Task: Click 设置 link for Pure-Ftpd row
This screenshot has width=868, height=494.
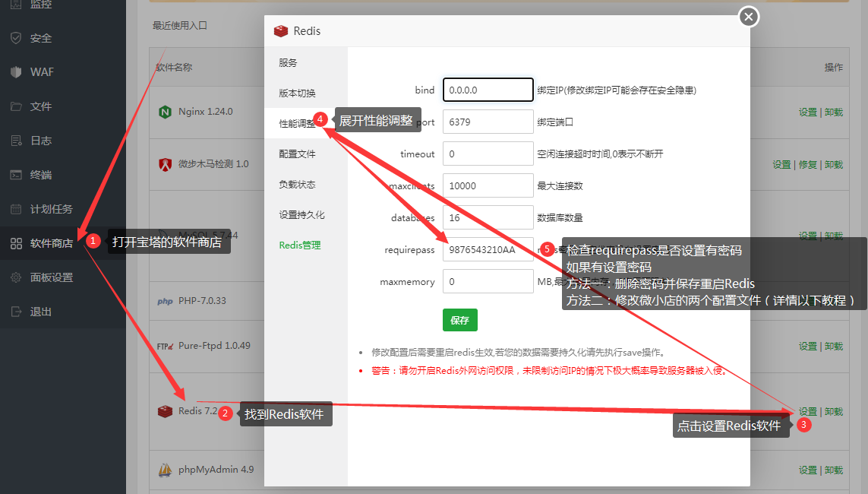Action: click(x=808, y=346)
